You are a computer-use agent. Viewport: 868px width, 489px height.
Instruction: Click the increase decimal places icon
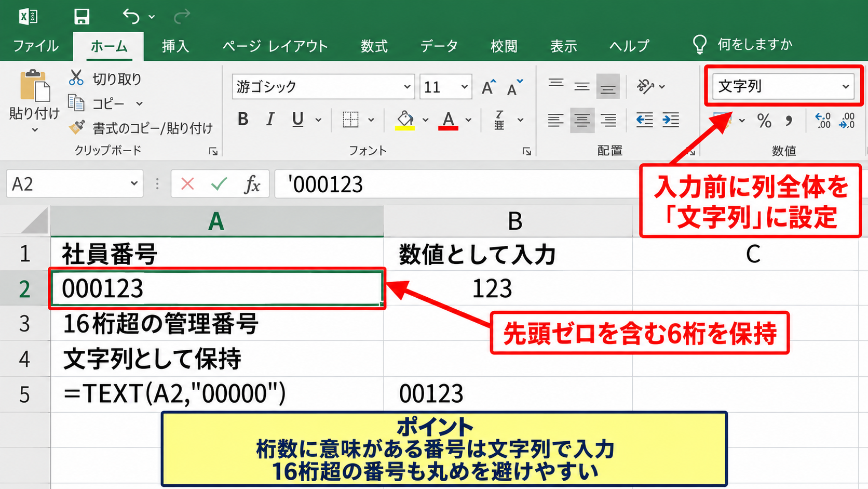tap(823, 121)
